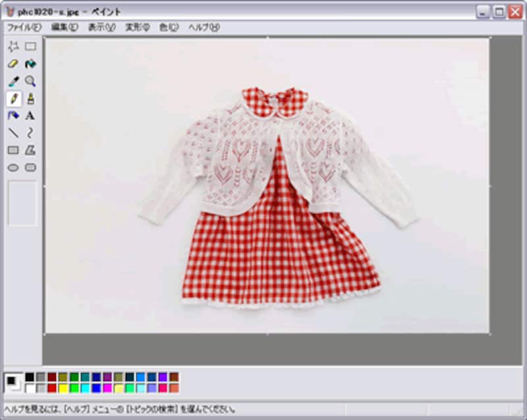The image size is (527, 420).
Task: Activate the Fill With Color bucket
Action: point(30,64)
